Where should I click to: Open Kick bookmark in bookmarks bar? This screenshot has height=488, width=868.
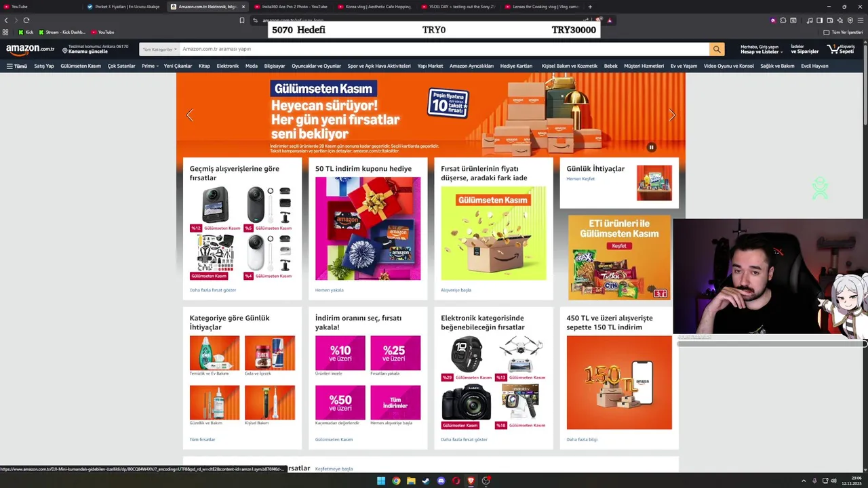[26, 32]
